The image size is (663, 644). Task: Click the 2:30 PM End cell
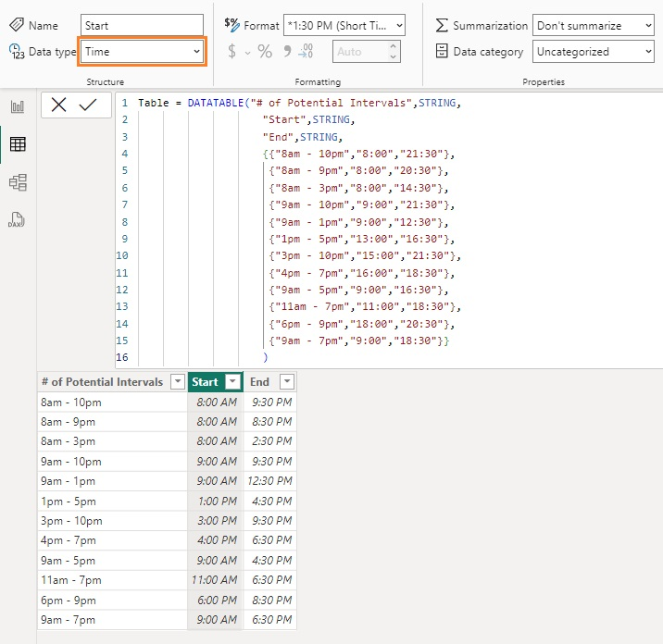click(269, 441)
